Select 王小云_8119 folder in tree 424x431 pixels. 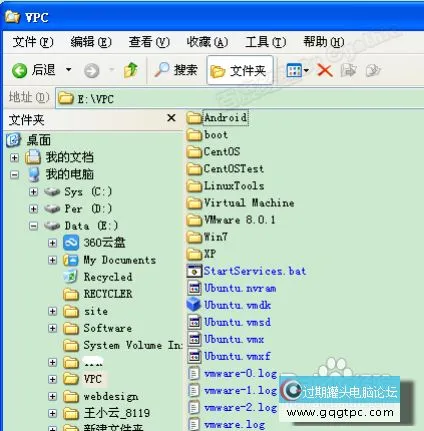coord(116,413)
